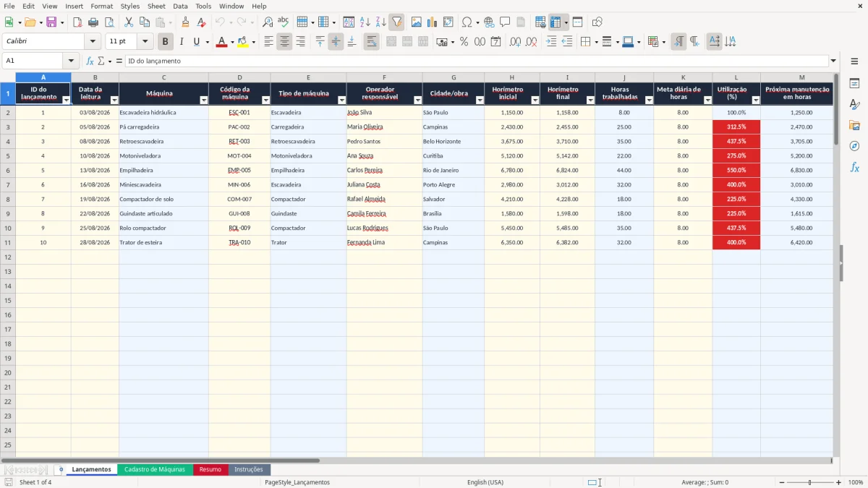This screenshot has height=488, width=868.
Task: Toggle Align Center horizontally
Action: point(284,42)
